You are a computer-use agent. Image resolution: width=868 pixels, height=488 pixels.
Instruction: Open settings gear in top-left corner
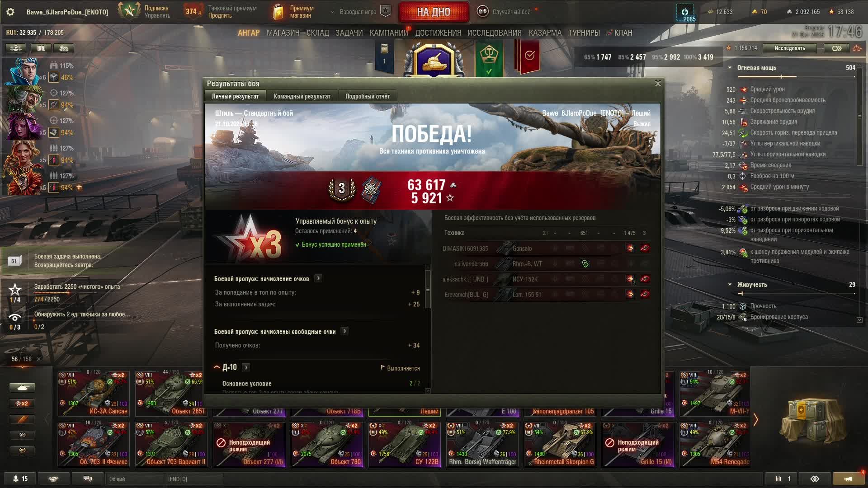(x=10, y=12)
